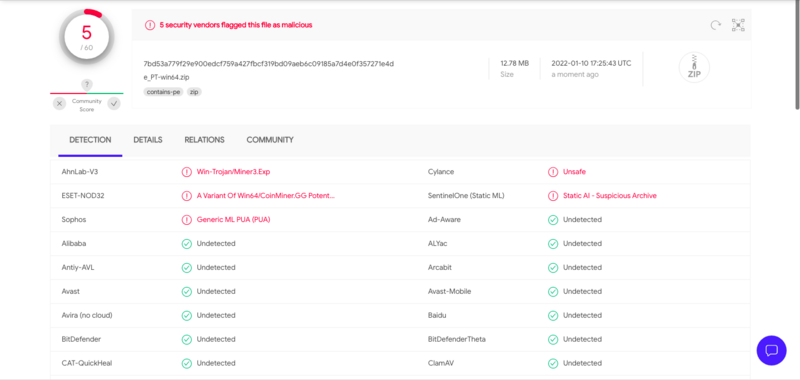Click the detection score circle gauge

(87, 37)
